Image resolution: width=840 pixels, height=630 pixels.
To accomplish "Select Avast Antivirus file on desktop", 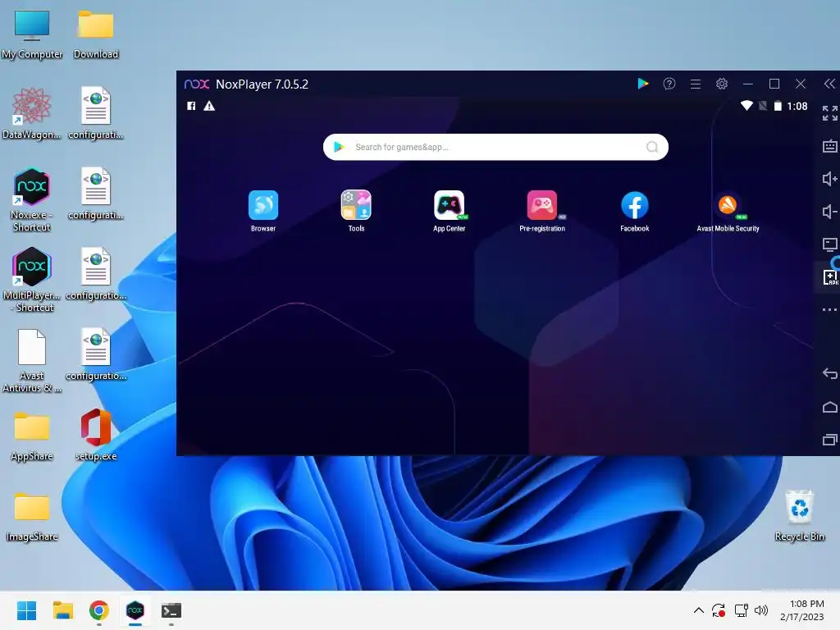I will [32, 361].
